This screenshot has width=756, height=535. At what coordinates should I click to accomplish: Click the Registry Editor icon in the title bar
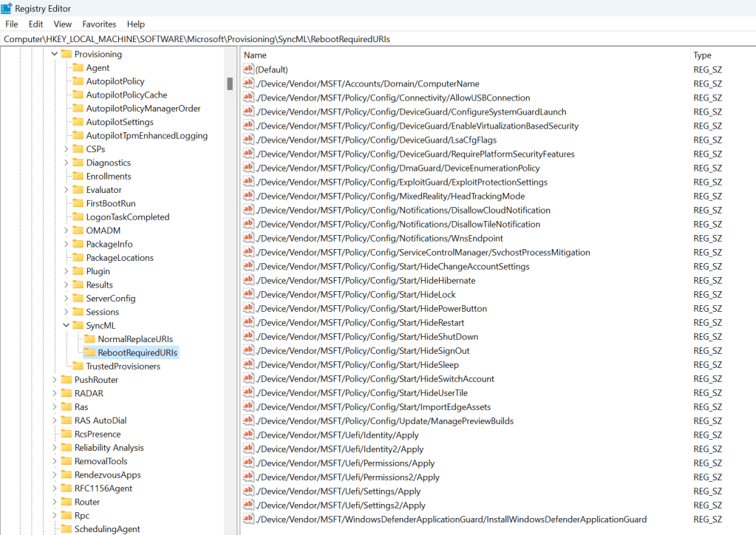7,7
